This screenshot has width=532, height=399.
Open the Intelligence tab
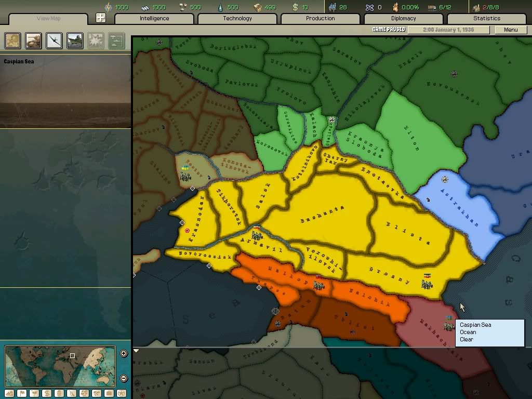coord(154,19)
